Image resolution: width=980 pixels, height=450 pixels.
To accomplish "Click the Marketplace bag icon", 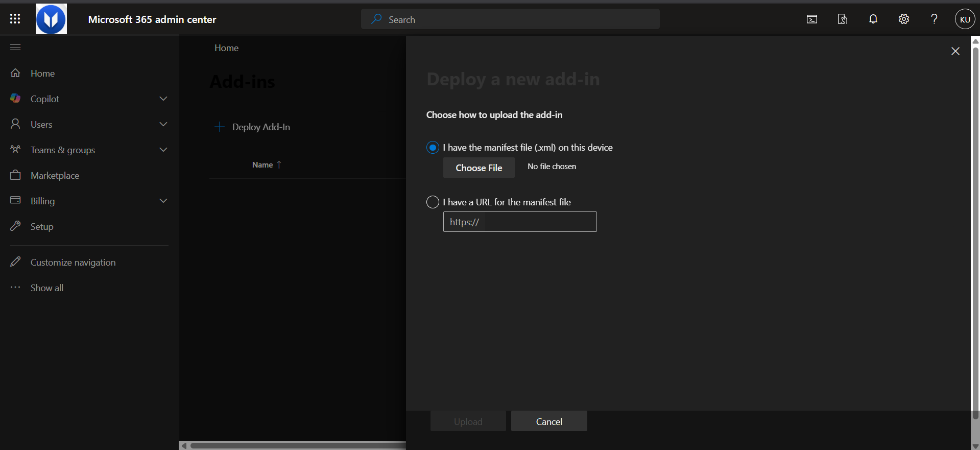I will click(15, 175).
